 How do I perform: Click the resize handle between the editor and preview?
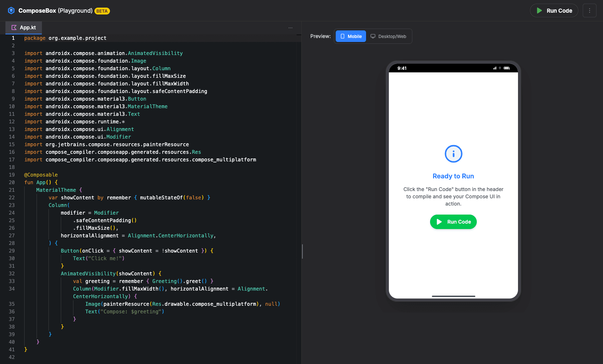coord(302,251)
